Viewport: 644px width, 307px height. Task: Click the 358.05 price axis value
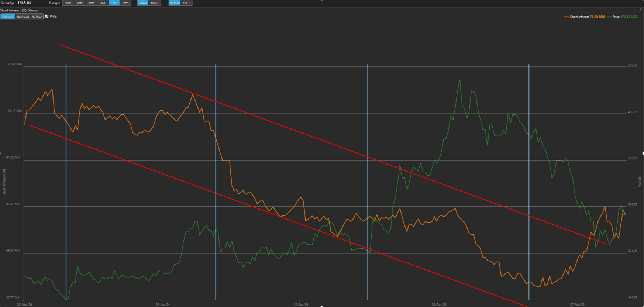point(633,158)
